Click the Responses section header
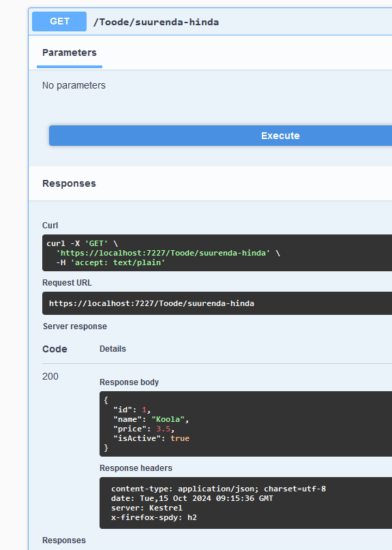The image size is (392, 550). click(69, 183)
